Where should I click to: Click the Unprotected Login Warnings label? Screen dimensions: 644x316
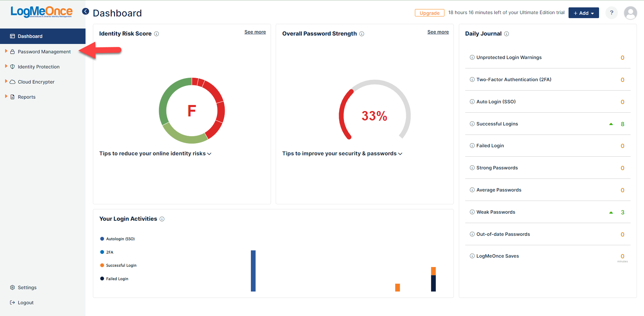click(509, 57)
